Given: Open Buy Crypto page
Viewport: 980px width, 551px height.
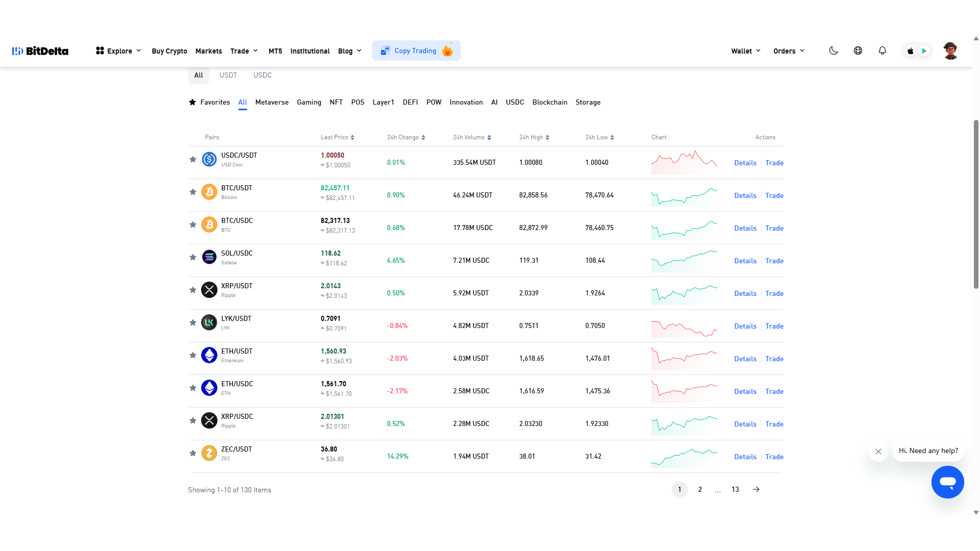Looking at the screenshot, I should [169, 51].
